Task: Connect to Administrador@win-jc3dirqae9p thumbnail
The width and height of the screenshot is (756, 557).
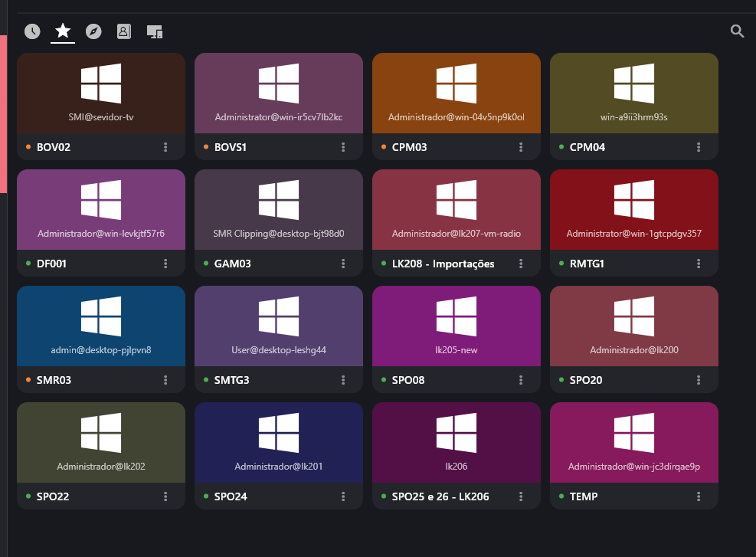Action: point(634,442)
